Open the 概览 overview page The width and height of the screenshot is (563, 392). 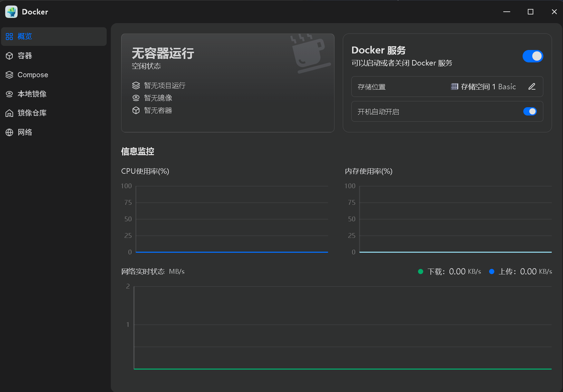54,37
